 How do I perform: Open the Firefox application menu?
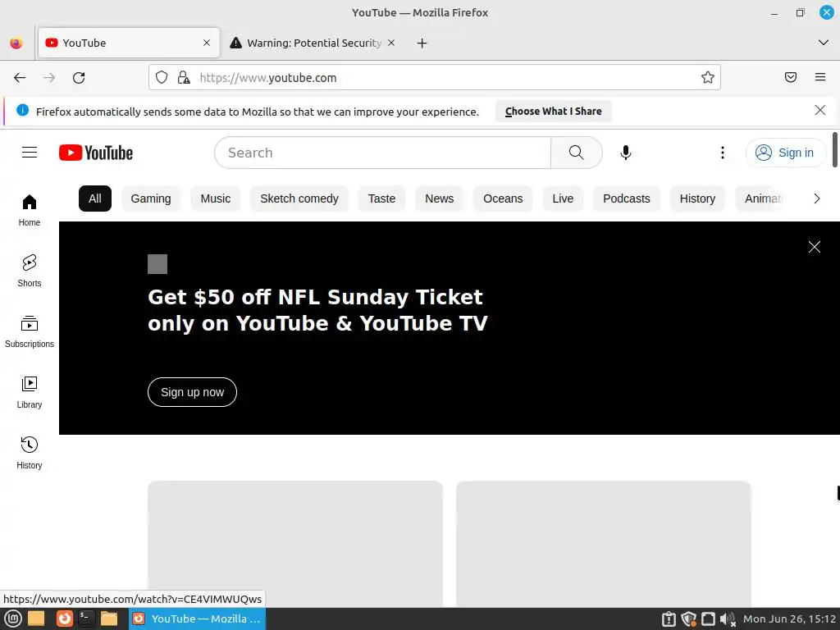pyautogui.click(x=820, y=77)
